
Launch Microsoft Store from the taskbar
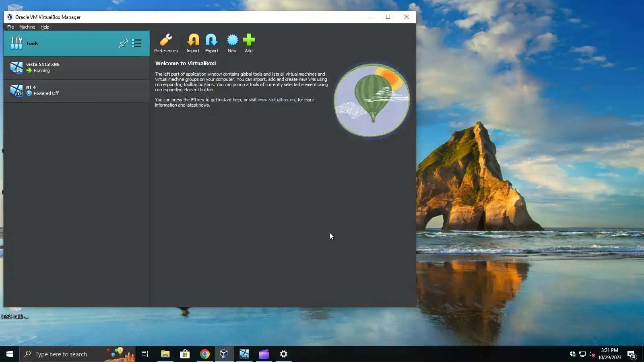[x=185, y=354]
